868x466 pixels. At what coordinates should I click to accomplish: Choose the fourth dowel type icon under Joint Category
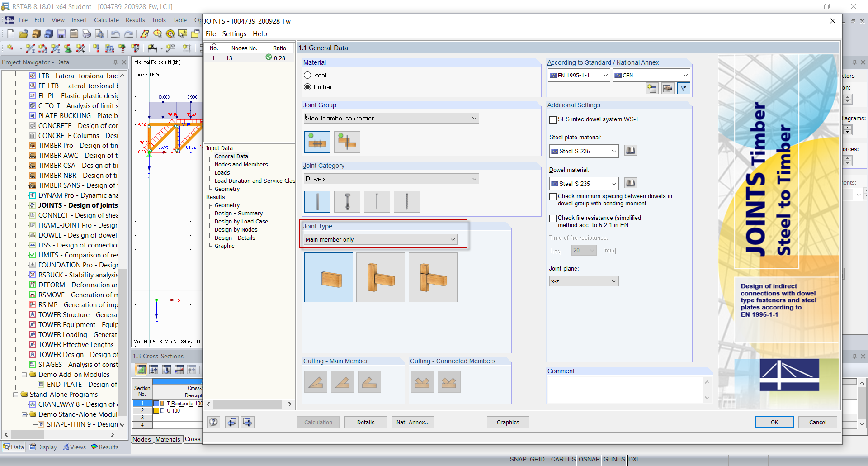pyautogui.click(x=407, y=202)
